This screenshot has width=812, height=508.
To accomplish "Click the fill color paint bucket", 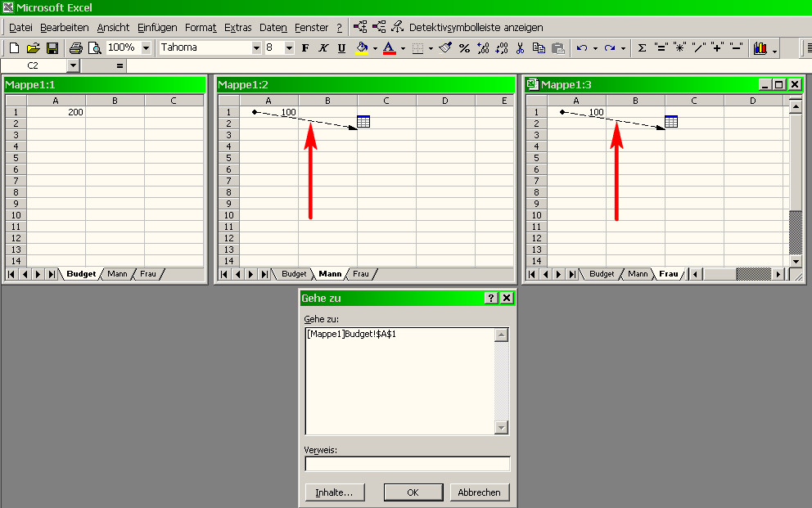I will [362, 48].
